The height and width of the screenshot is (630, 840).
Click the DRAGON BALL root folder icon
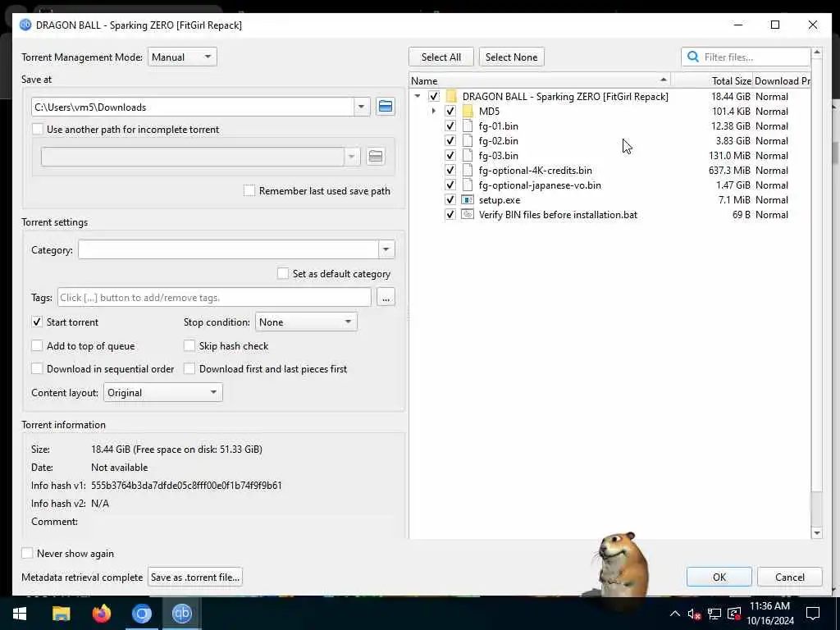pyautogui.click(x=451, y=97)
